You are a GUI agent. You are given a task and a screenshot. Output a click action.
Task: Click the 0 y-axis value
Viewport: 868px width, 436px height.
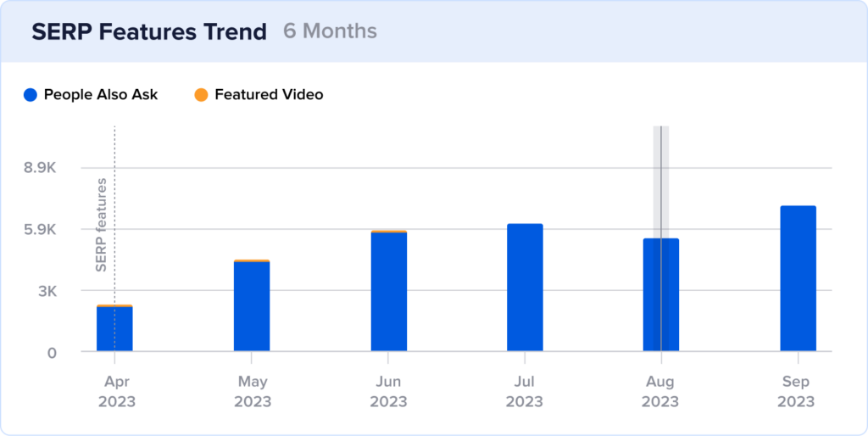[x=52, y=352]
